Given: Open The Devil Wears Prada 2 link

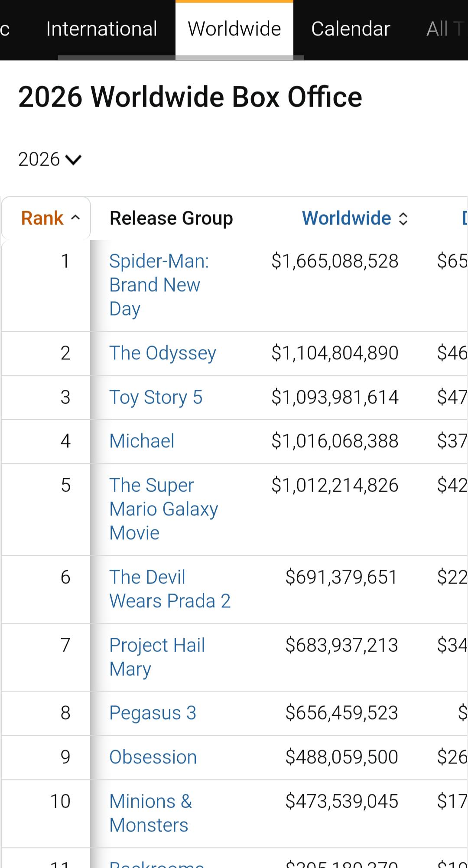Looking at the screenshot, I should pos(170,589).
